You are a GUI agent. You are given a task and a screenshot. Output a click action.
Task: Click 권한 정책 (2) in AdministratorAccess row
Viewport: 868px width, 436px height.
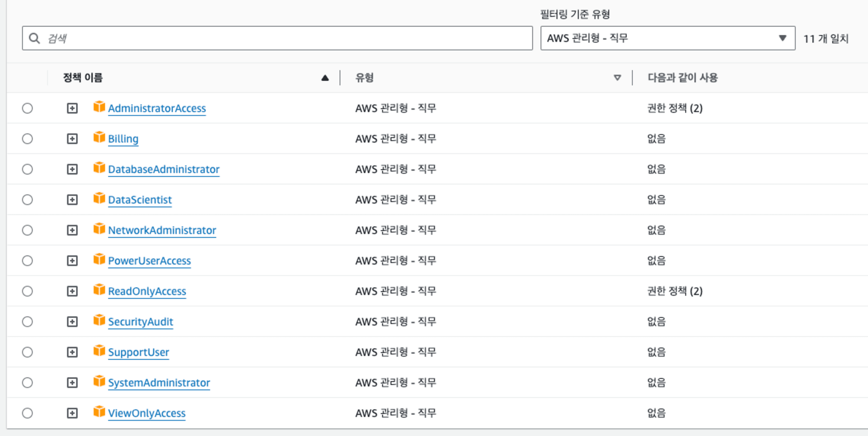[675, 108]
